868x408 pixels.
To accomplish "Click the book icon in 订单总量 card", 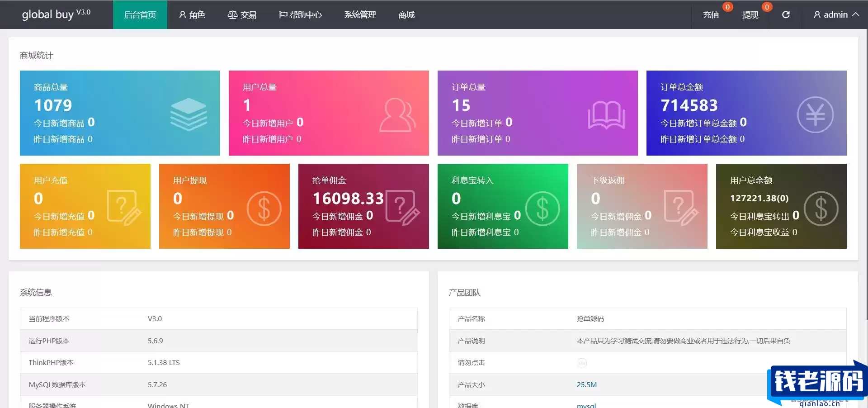I will point(606,115).
